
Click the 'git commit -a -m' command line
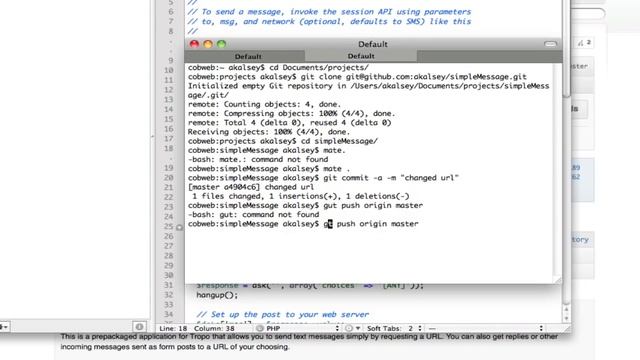click(323, 178)
